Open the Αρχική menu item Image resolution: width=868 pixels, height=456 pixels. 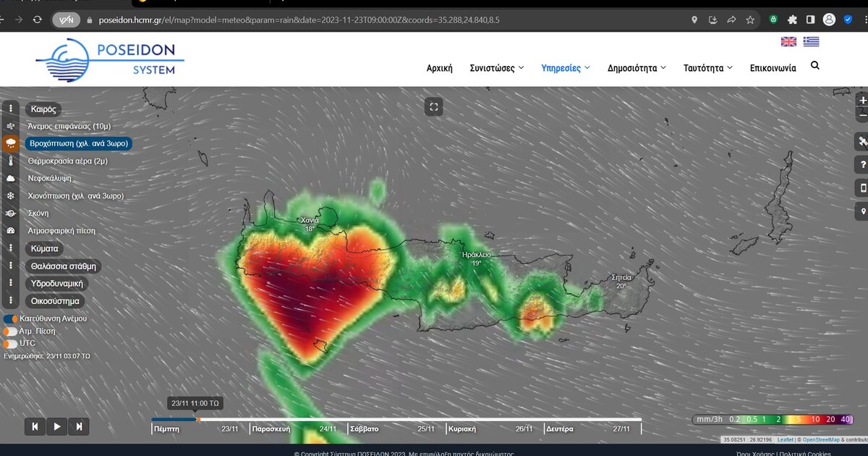(439, 68)
